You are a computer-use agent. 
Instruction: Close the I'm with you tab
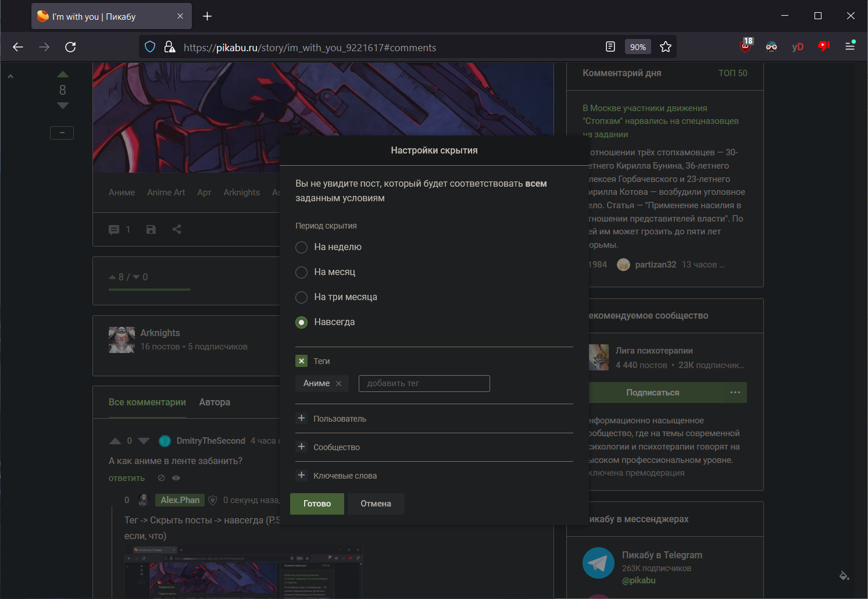[x=180, y=16]
